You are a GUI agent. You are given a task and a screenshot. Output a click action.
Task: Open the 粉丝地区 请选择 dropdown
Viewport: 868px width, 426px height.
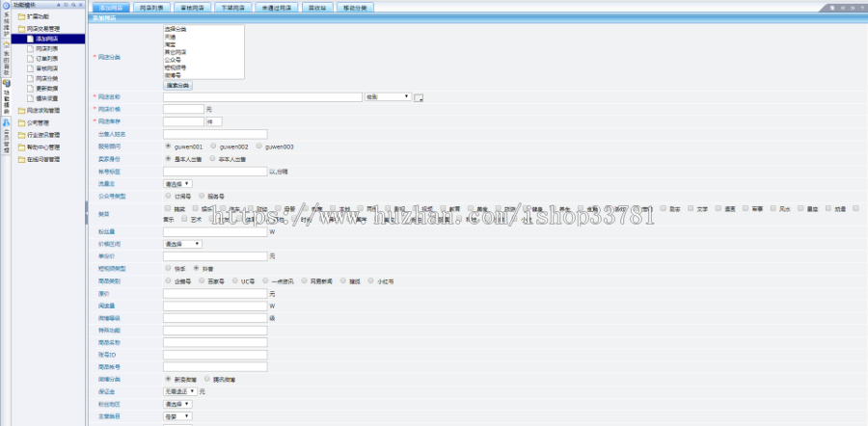[177, 404]
